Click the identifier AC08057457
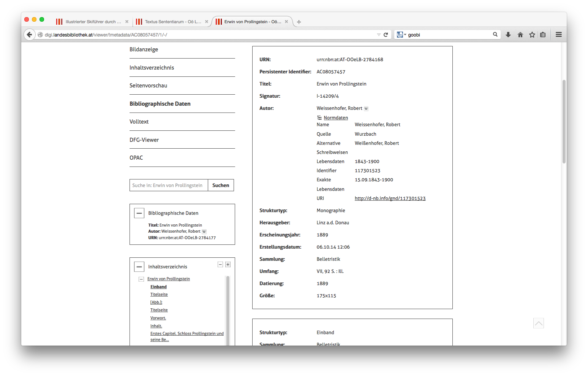Image resolution: width=588 pixels, height=376 pixels. pos(331,71)
